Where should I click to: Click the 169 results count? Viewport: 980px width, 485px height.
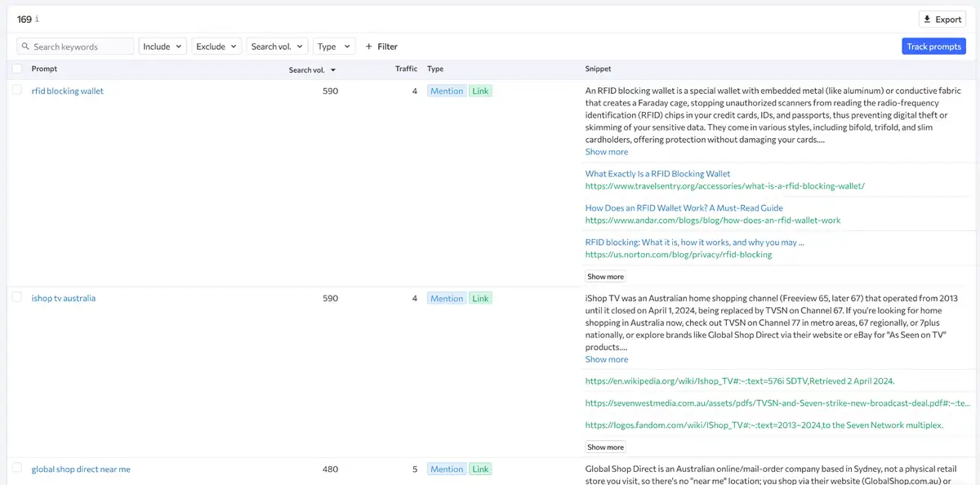pos(24,20)
